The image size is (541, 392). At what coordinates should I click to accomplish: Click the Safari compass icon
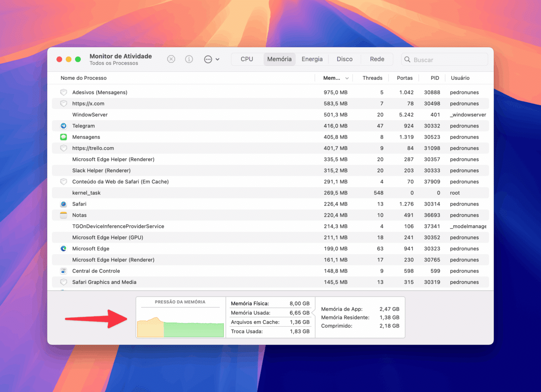64,204
